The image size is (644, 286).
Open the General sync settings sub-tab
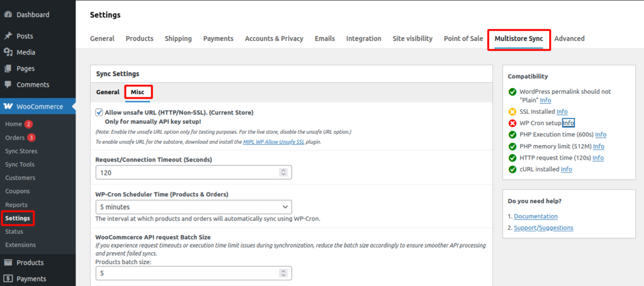pos(108,92)
